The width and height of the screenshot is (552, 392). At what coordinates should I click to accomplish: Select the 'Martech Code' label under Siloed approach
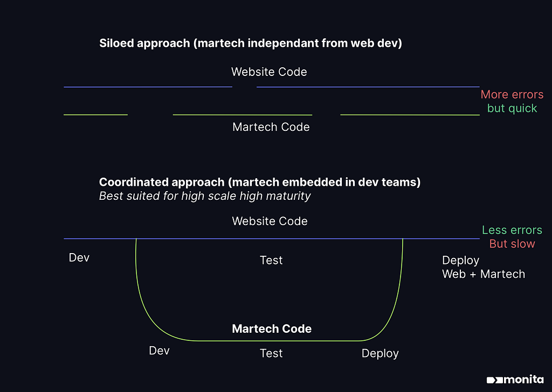pyautogui.click(x=271, y=127)
